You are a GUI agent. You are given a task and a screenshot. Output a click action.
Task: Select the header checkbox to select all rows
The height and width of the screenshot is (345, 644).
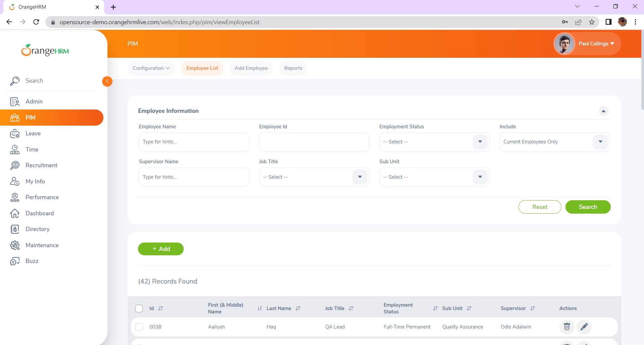139,308
